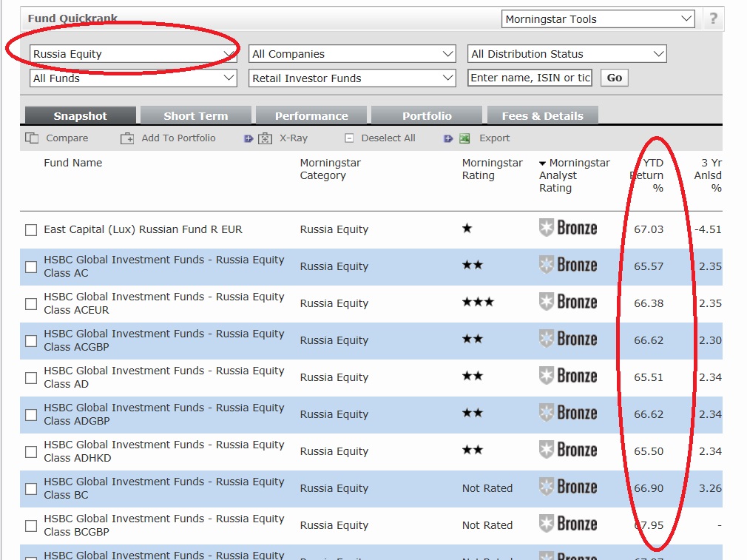Tick checkbox for HSBC Class ACGBP

point(31,341)
